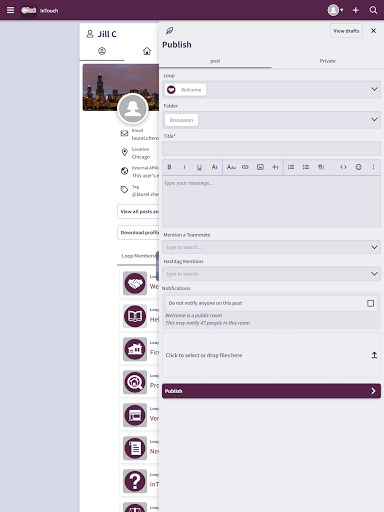Toggle underline formatting in editor
Screen dimensions: 384x512
199,167
